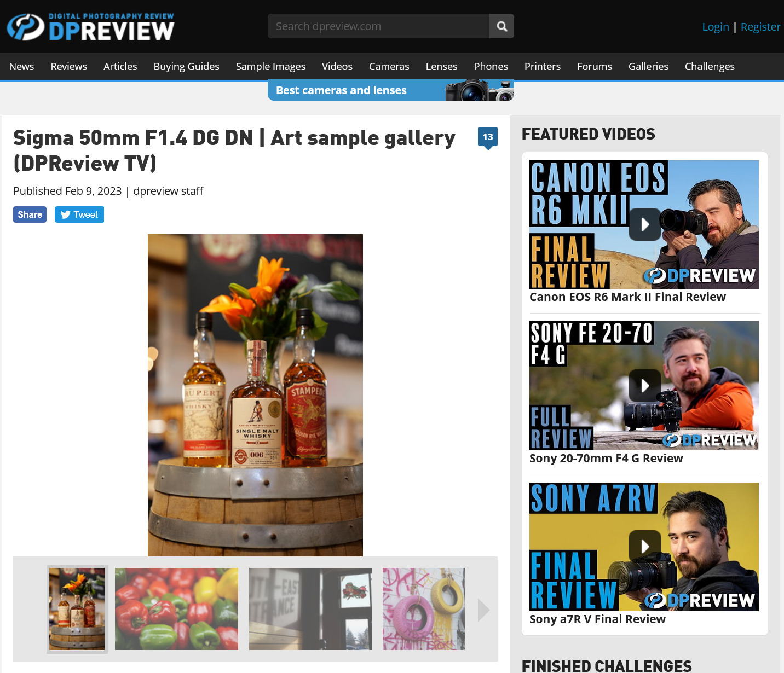784x673 pixels.
Task: Open the Cameras menu item
Action: coord(389,66)
